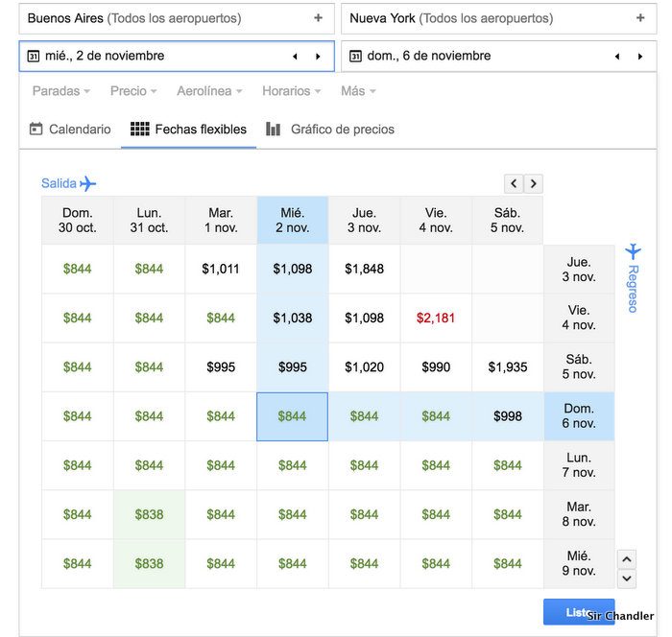
Task: Select the Dom. 30 oct. departure column header
Action: [x=78, y=221]
